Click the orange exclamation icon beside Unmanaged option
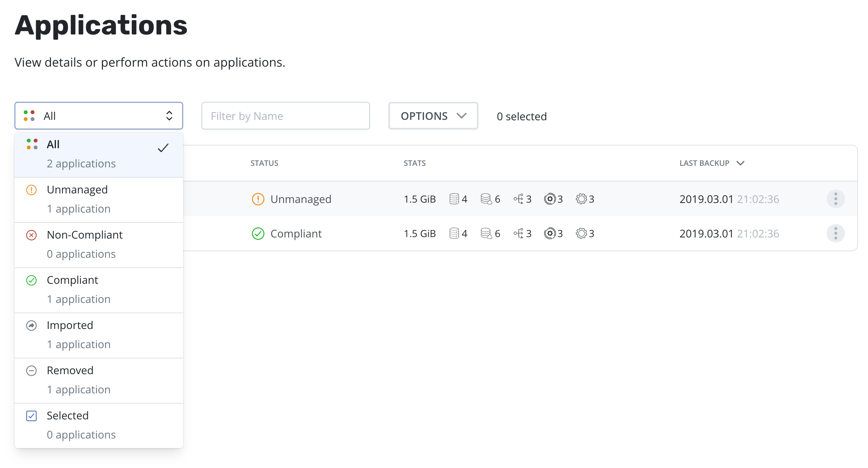 pyautogui.click(x=31, y=190)
